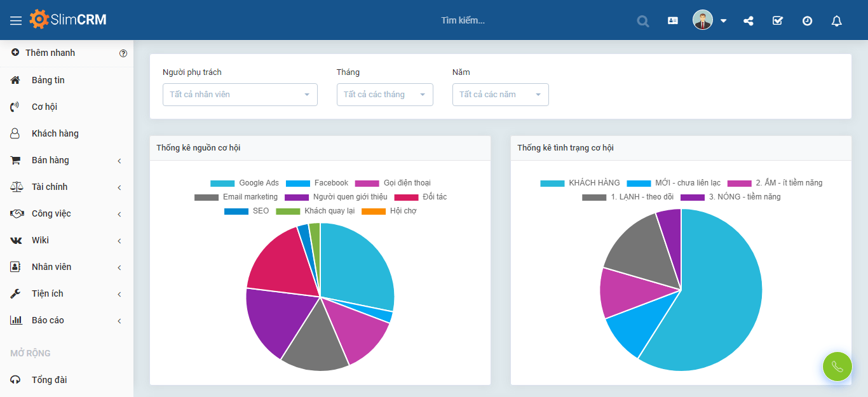Click the Tìm kiếm search field
Image resolution: width=868 pixels, height=397 pixels.
pos(463,20)
